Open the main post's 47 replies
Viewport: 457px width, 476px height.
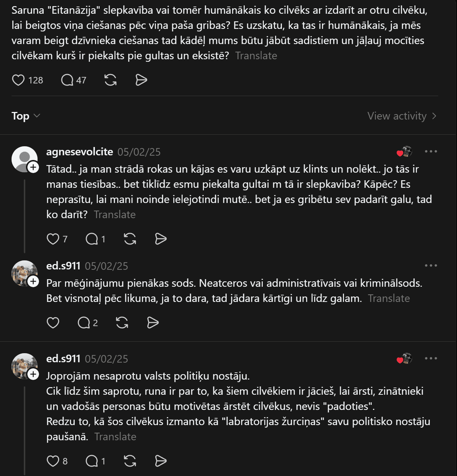click(x=67, y=80)
